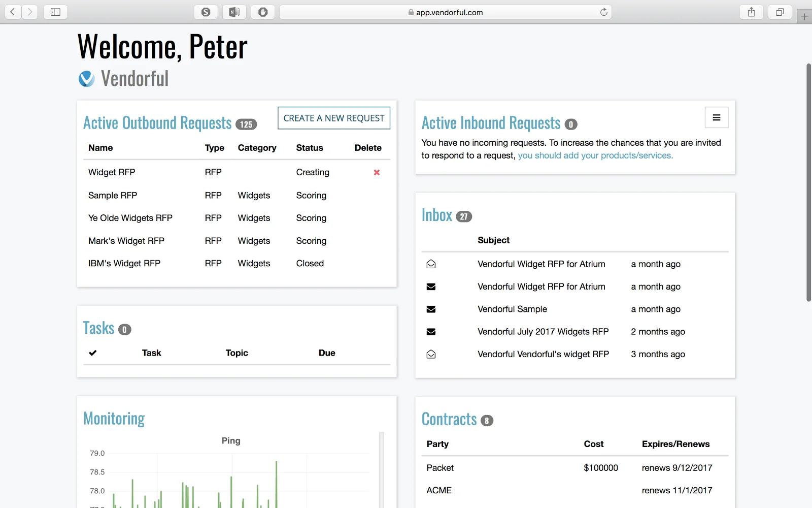Click the Skype extension icon in toolbar
This screenshot has width=812, height=508.
(x=206, y=12)
